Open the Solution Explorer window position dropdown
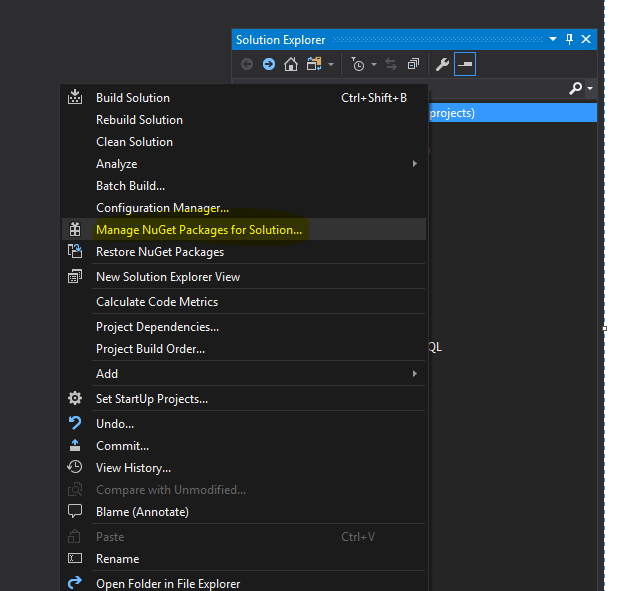The width and height of the screenshot is (627, 591). (553, 39)
